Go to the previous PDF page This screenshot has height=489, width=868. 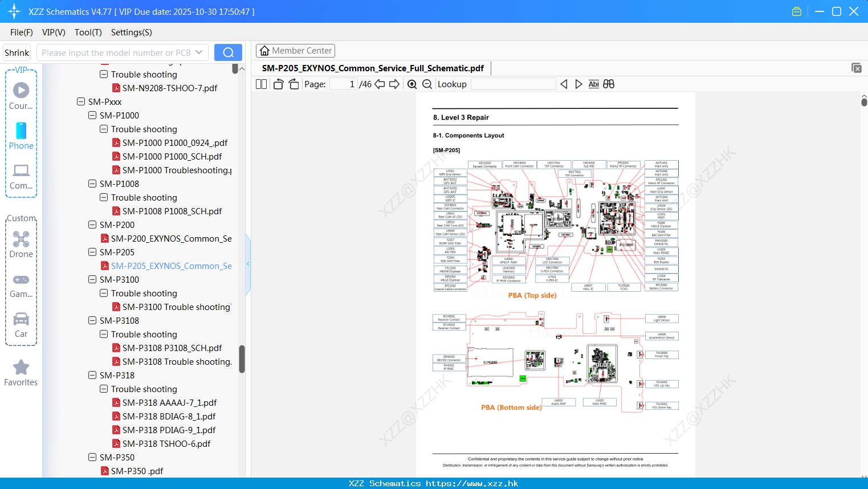click(x=380, y=84)
